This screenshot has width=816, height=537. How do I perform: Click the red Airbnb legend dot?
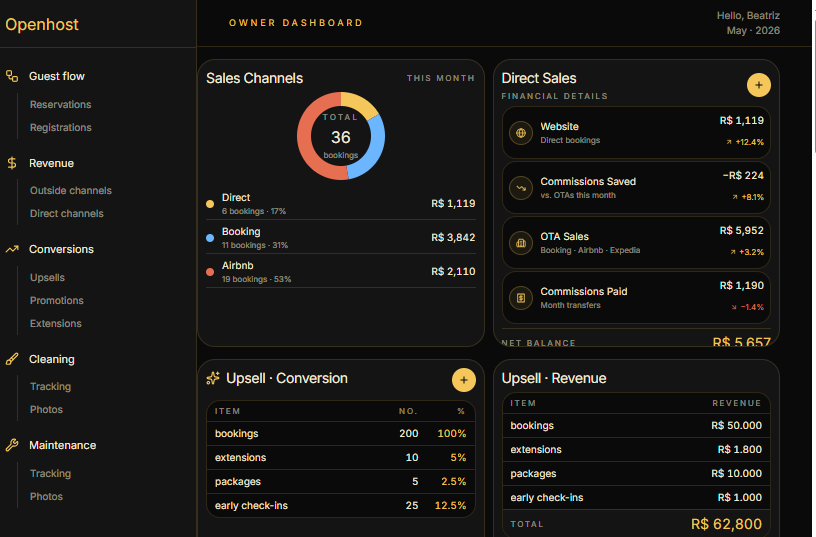pos(210,272)
